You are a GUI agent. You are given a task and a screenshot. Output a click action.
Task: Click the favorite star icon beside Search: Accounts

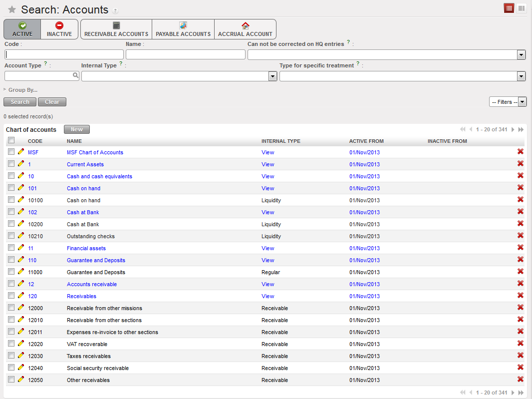(12, 10)
